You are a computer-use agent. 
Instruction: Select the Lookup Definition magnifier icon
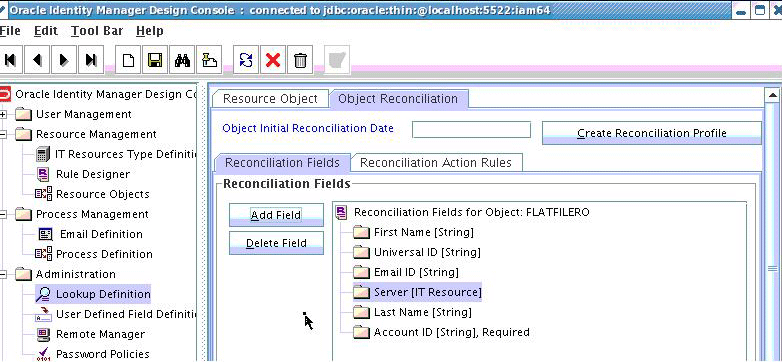[x=43, y=295]
